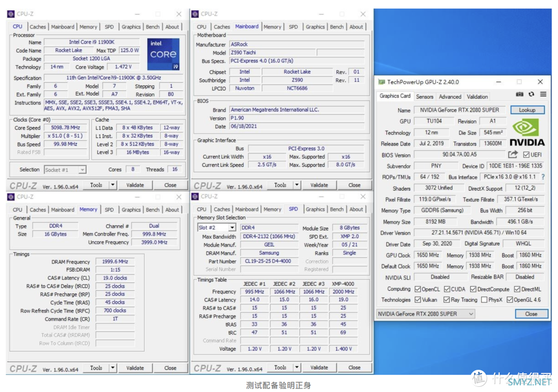Click the Subvendor value 'PNY'
Image resolution: width=558 pixels, height=392 pixels.
[436, 166]
